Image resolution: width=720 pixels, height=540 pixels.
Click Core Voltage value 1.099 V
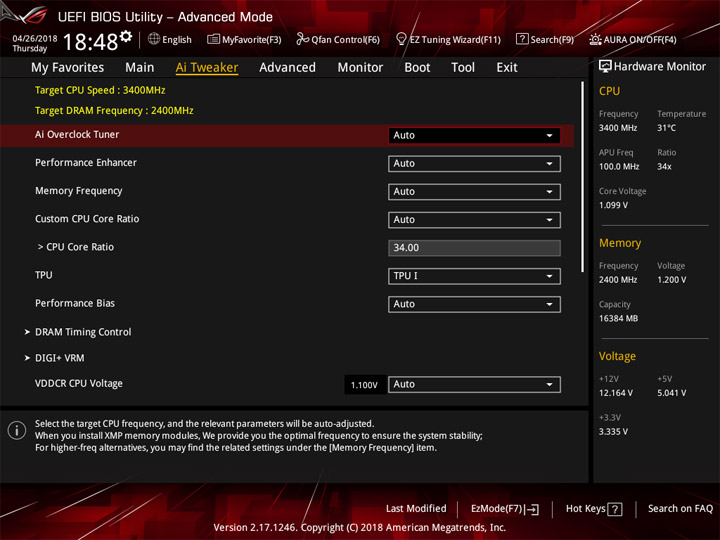[x=613, y=205]
